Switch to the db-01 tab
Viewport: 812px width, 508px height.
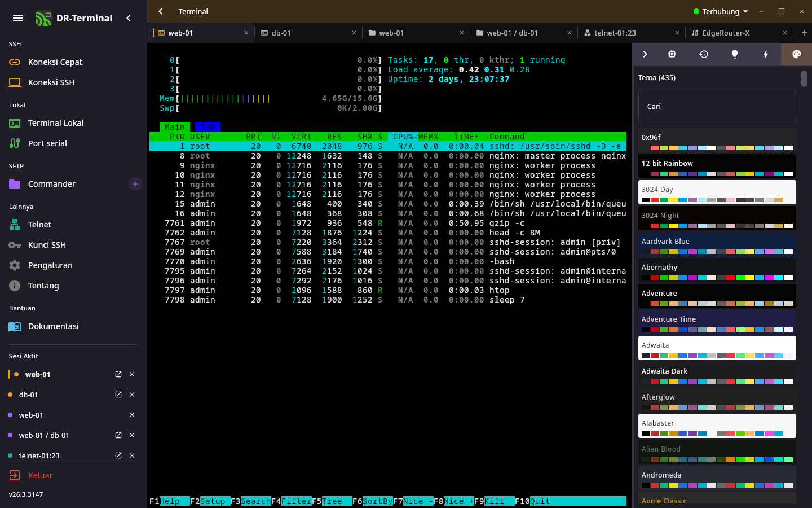click(308, 33)
